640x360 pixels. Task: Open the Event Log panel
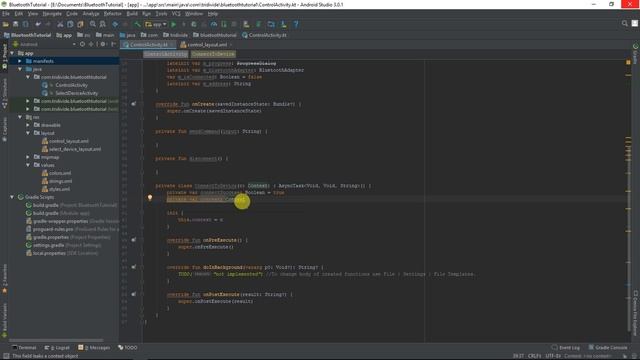click(x=566, y=348)
